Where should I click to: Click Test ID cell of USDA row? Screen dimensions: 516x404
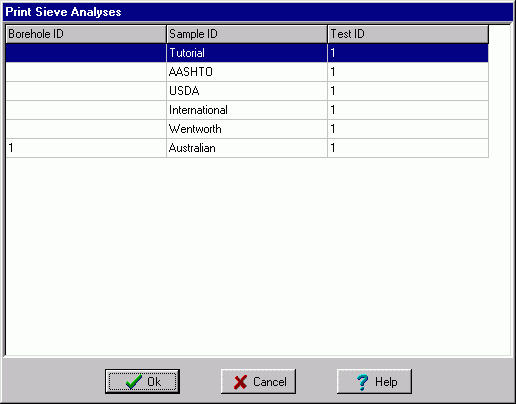click(x=408, y=91)
